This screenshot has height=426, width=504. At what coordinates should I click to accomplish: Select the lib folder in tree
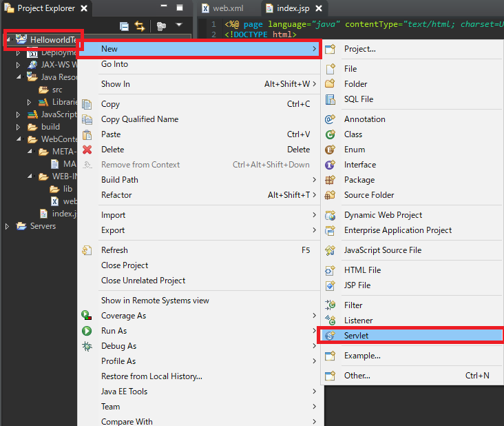(61, 189)
